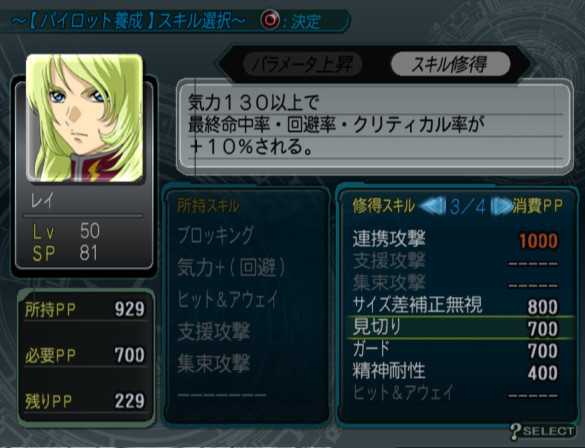Click the question mark SELECT help icon
Screen dimensions: 585x448
pos(542,432)
